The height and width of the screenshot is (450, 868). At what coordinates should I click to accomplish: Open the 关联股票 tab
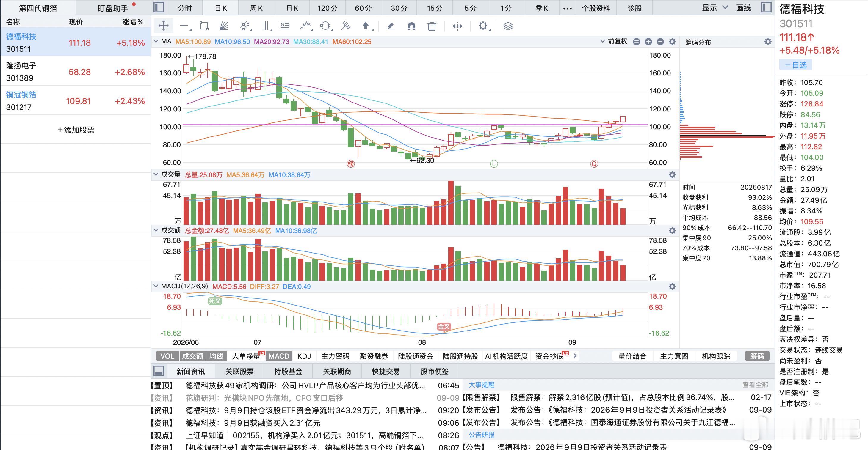pos(239,371)
